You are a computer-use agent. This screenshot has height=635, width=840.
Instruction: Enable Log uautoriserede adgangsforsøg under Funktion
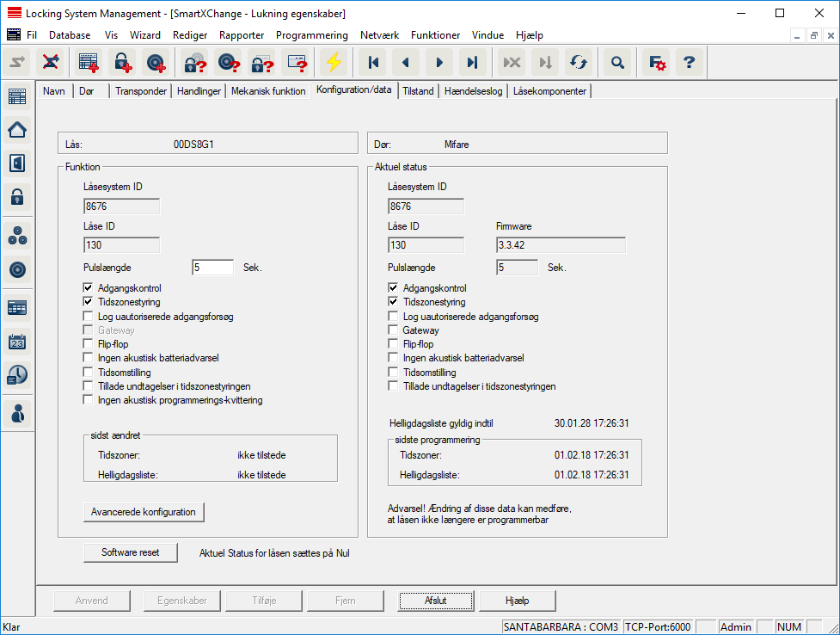89,317
